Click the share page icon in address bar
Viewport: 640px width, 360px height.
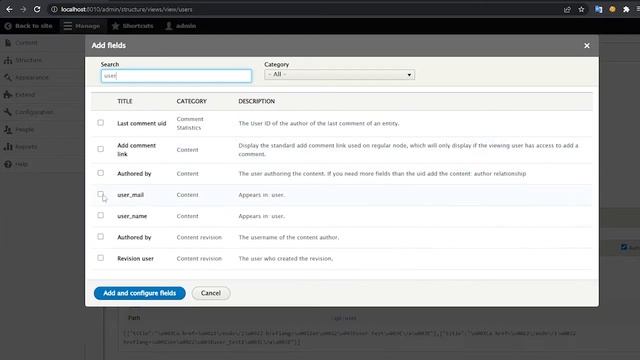[567, 9]
